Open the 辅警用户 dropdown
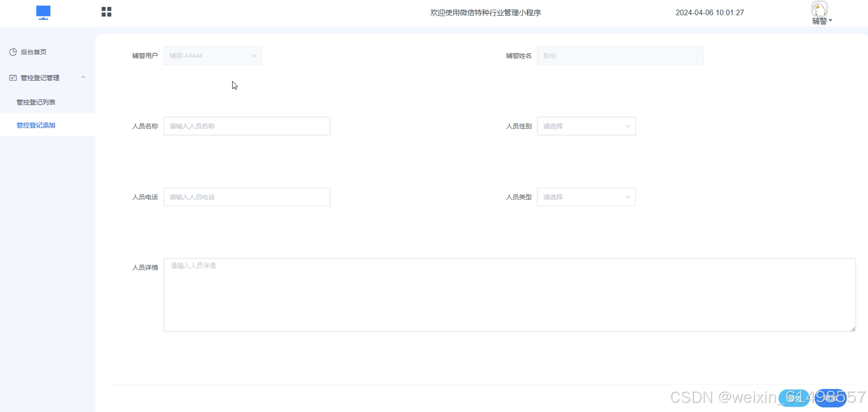This screenshot has width=868, height=412. (x=213, y=56)
